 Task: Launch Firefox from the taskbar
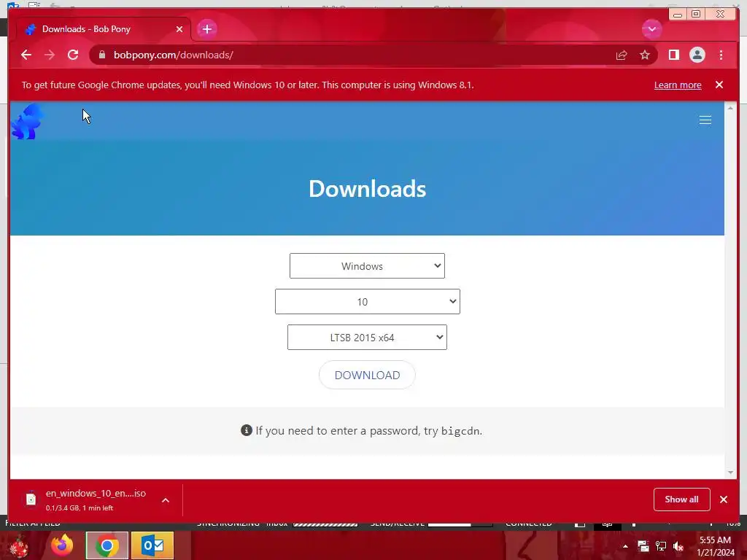point(63,545)
